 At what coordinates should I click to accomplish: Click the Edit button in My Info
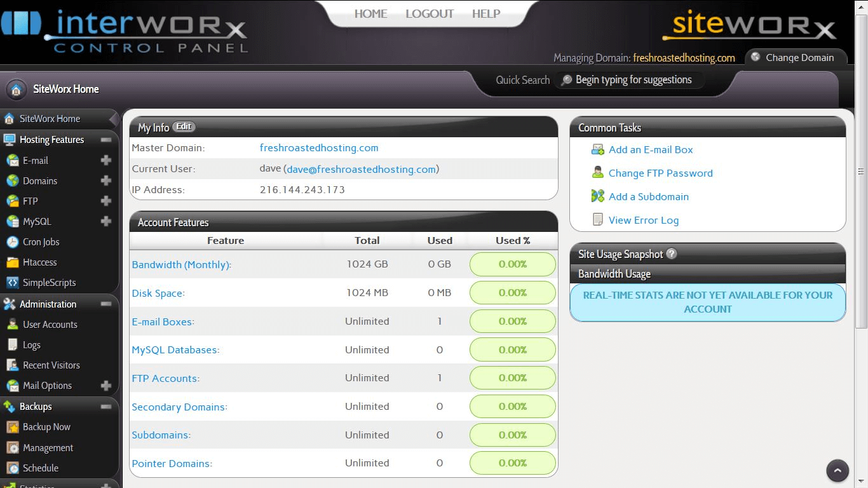point(184,126)
